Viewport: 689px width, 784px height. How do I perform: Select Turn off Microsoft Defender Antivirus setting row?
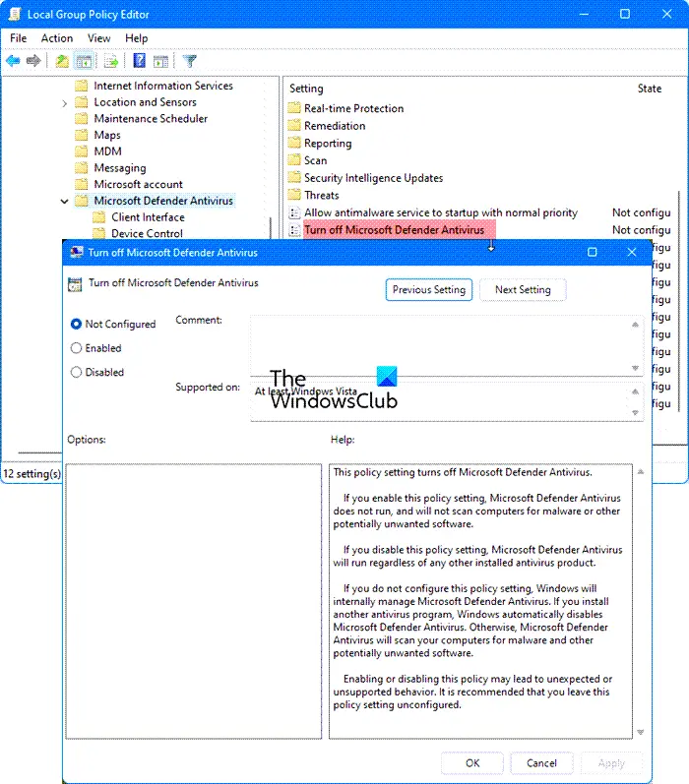[395, 230]
